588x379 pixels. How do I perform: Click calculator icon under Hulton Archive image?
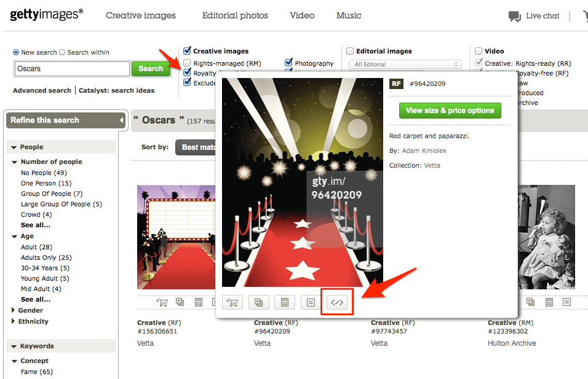[x=549, y=302]
